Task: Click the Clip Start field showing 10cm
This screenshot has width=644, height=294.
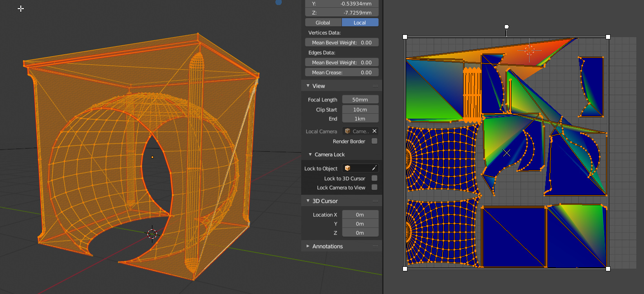Action: tap(360, 109)
